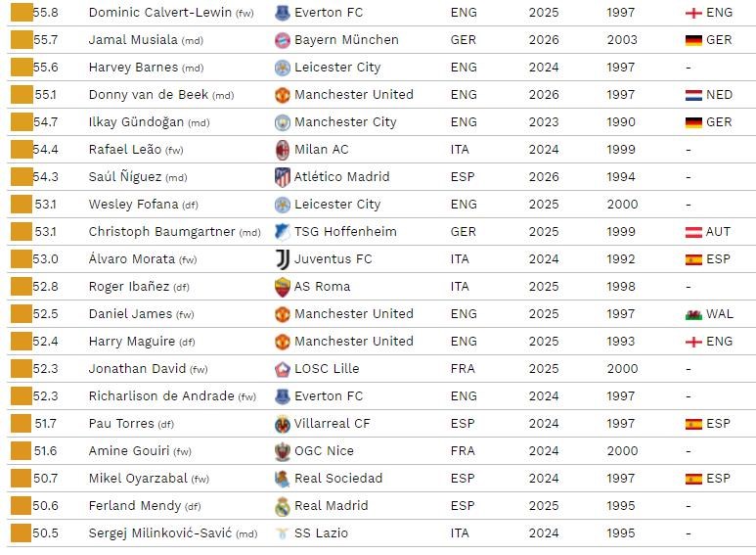Click the LOSC Lille club crest

pyautogui.click(x=283, y=369)
